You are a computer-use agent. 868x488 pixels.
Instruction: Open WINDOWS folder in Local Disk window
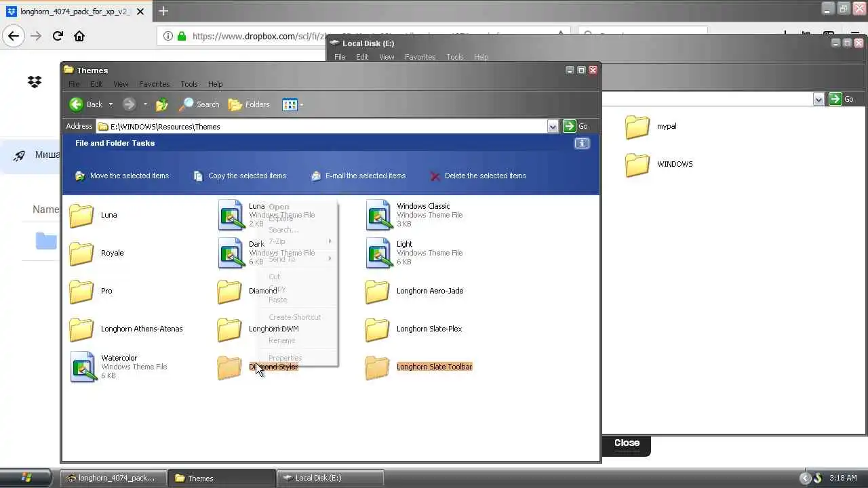tap(658, 164)
